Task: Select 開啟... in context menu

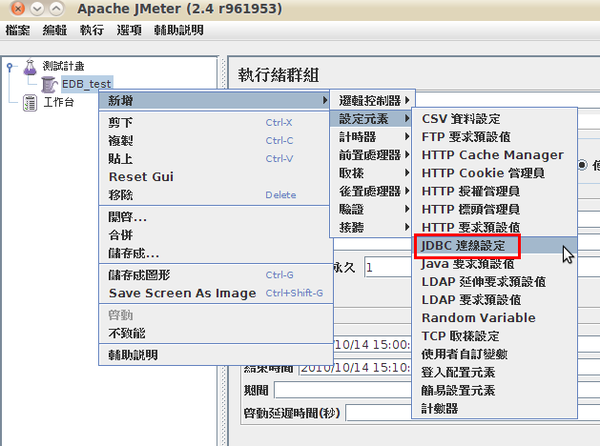Action: pyautogui.click(x=215, y=217)
